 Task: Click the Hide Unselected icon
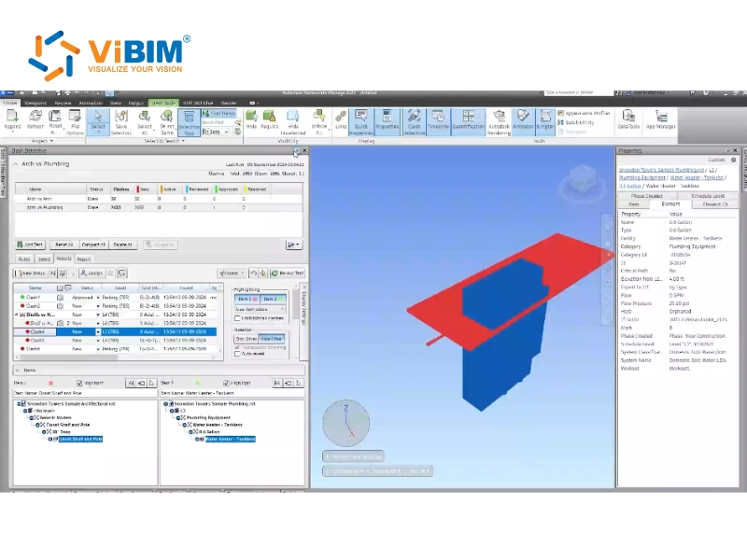(293, 119)
